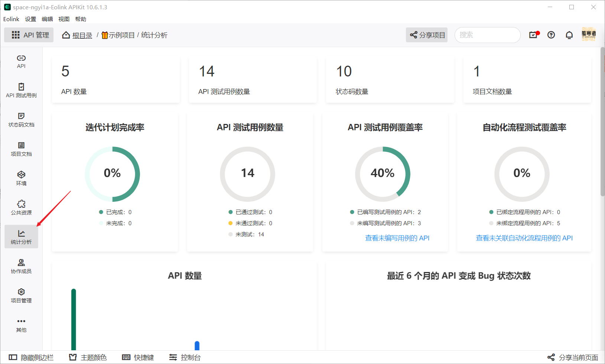
Task: Open the notification bell
Action: pyautogui.click(x=569, y=35)
